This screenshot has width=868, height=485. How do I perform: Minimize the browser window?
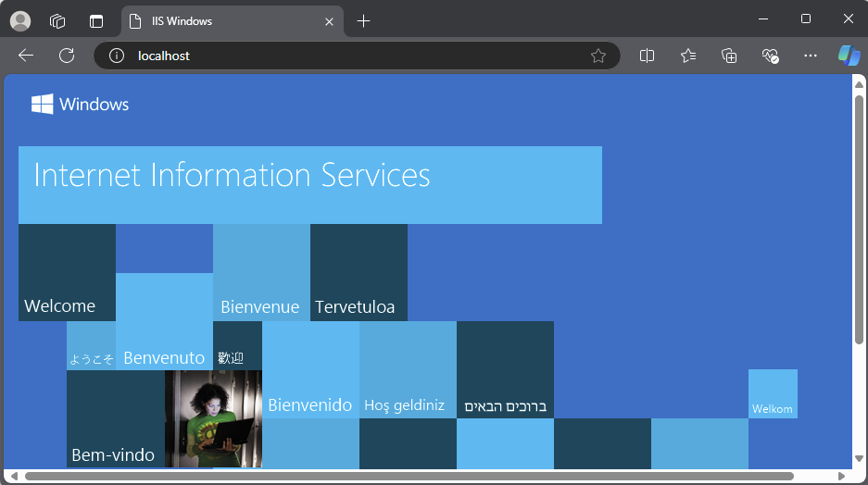tap(763, 19)
